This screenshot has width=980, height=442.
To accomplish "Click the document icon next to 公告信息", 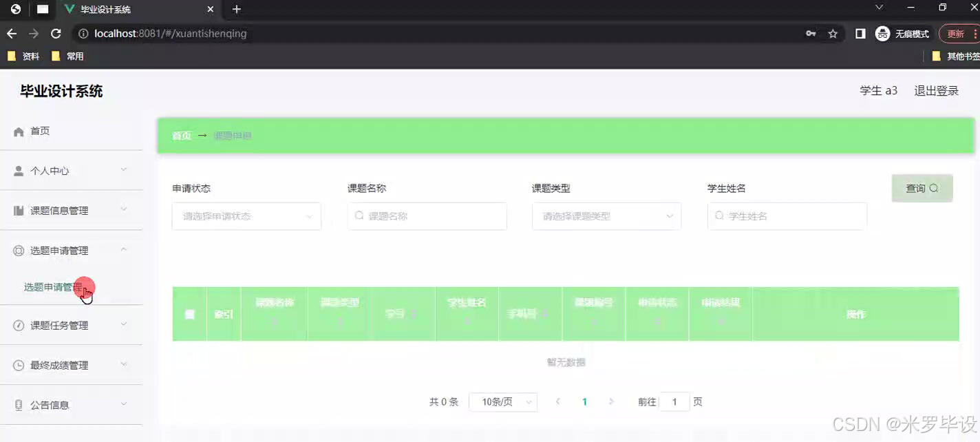I will [x=17, y=405].
